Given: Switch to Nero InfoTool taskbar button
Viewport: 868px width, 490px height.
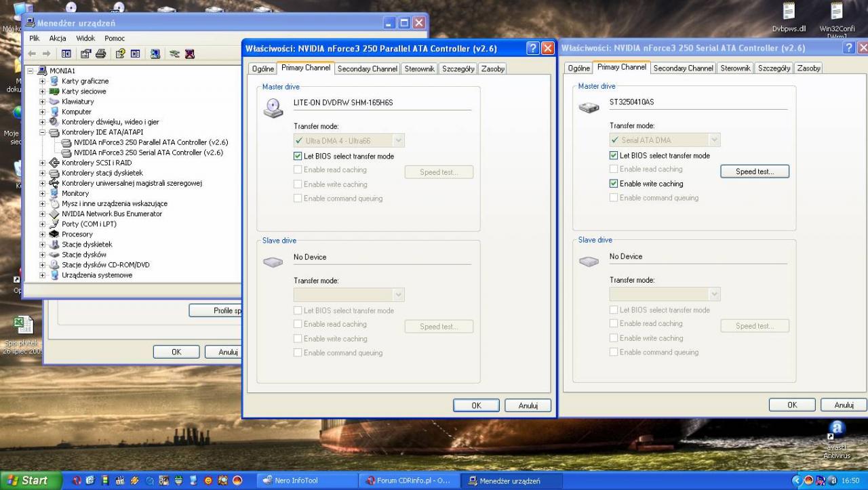Looking at the screenshot, I should (307, 481).
